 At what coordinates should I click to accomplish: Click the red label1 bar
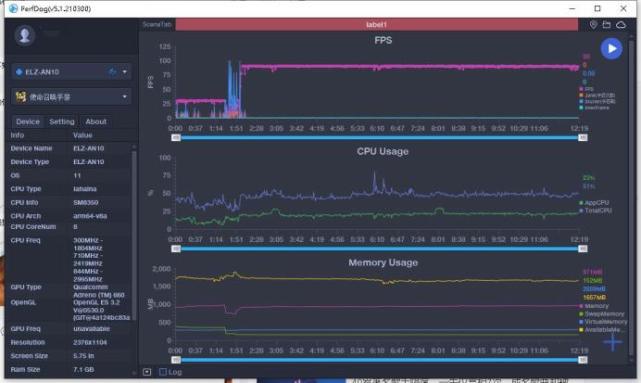point(377,25)
